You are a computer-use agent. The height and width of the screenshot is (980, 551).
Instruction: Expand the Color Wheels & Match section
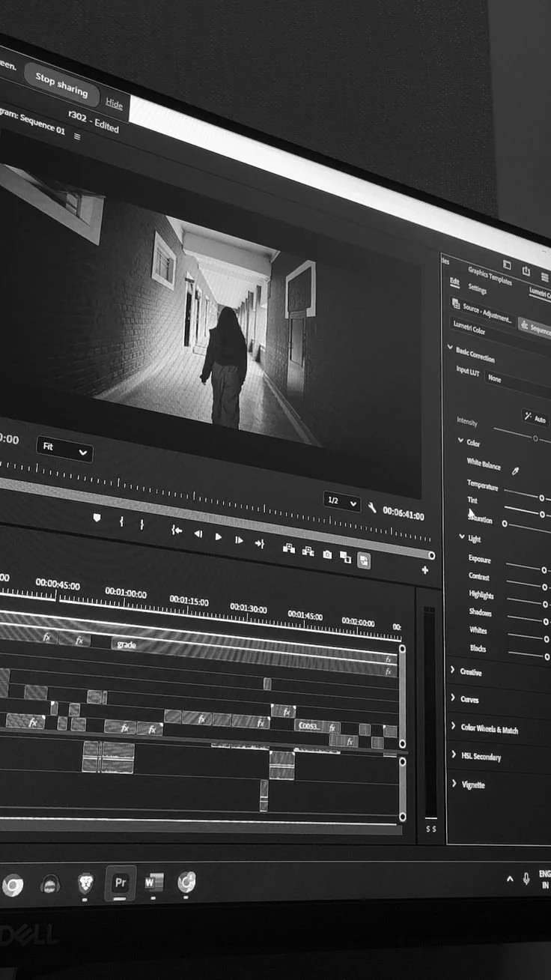(x=454, y=727)
